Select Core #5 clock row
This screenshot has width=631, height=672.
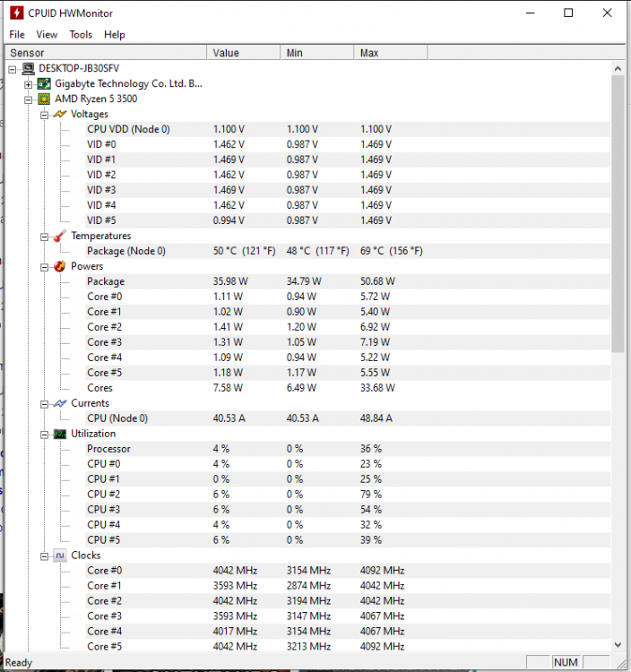point(348,646)
